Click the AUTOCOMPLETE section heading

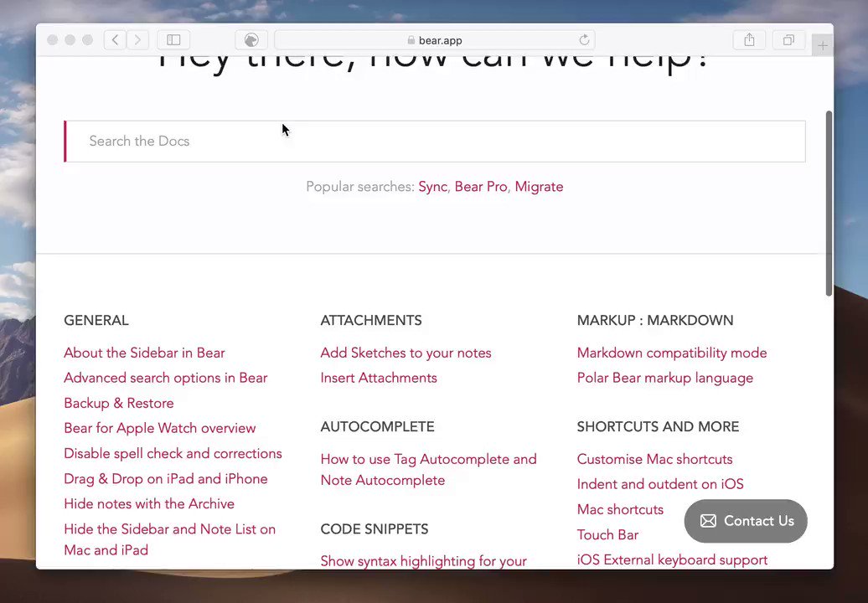coord(378,426)
